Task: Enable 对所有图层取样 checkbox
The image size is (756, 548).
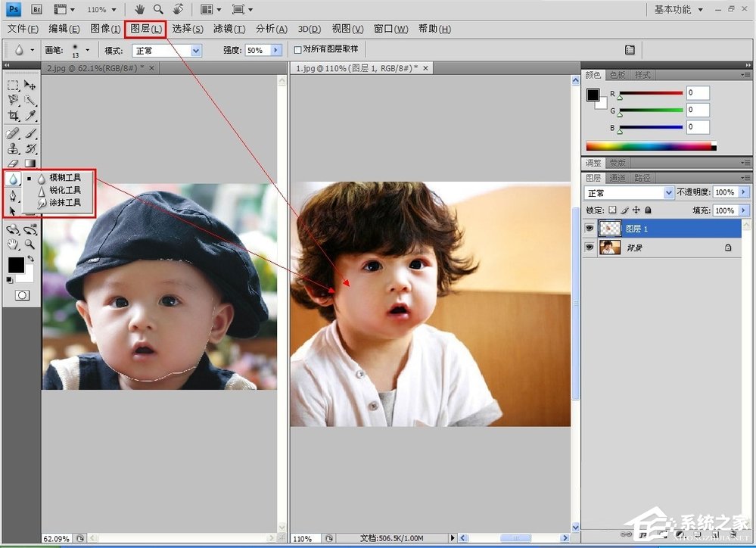Action: pos(297,50)
